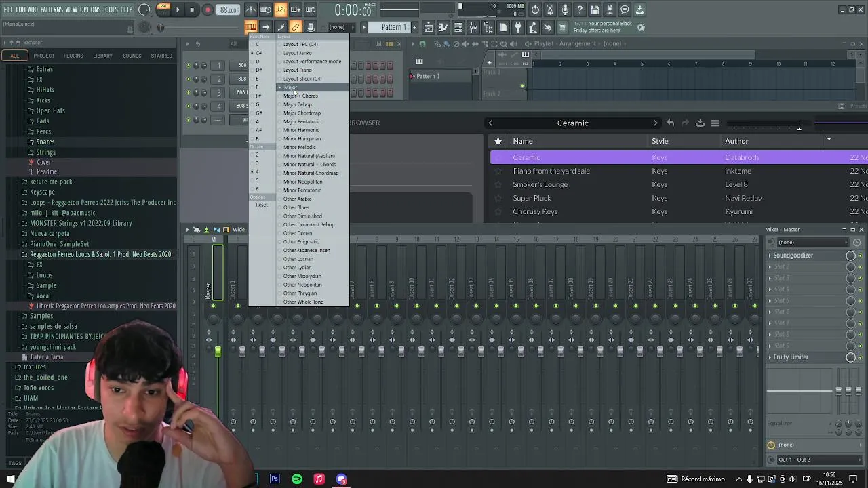Toggle the orange link icon in toolbar
The width and height of the screenshot is (868, 488).
tap(296, 27)
